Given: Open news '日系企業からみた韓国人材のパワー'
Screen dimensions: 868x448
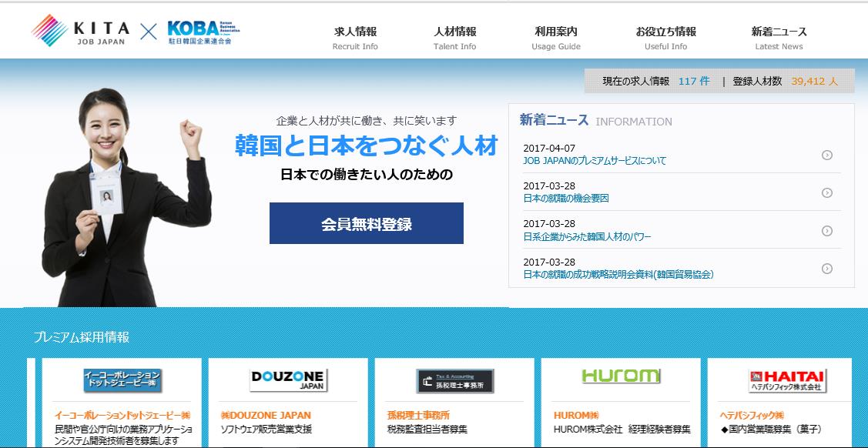Looking at the screenshot, I should pyautogui.click(x=587, y=236).
